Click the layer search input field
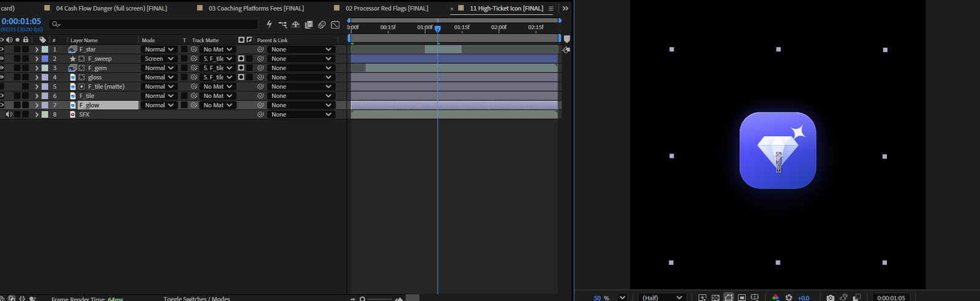980x301 pixels. 154,24
